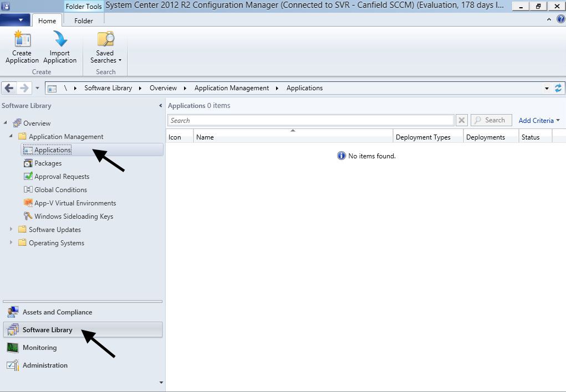Screen dimensions: 566x392
Task: Click the console icon in the address bar
Action: tap(52, 89)
